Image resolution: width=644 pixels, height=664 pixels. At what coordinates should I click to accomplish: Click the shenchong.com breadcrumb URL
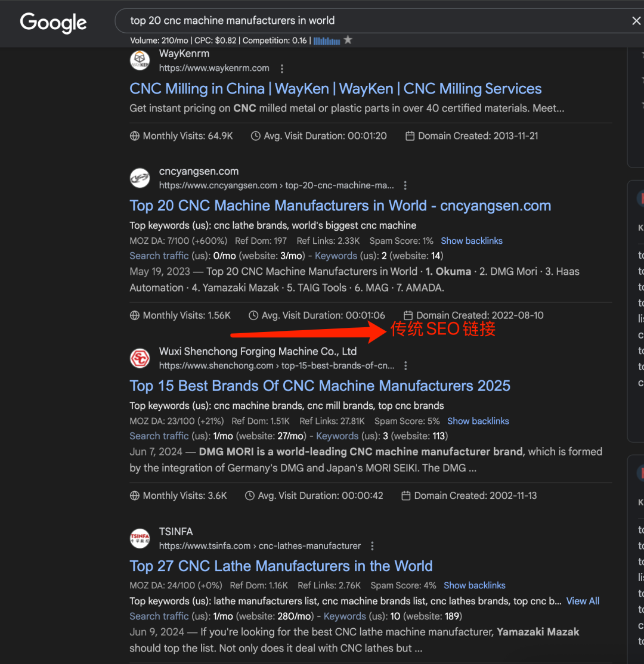pyautogui.click(x=277, y=365)
